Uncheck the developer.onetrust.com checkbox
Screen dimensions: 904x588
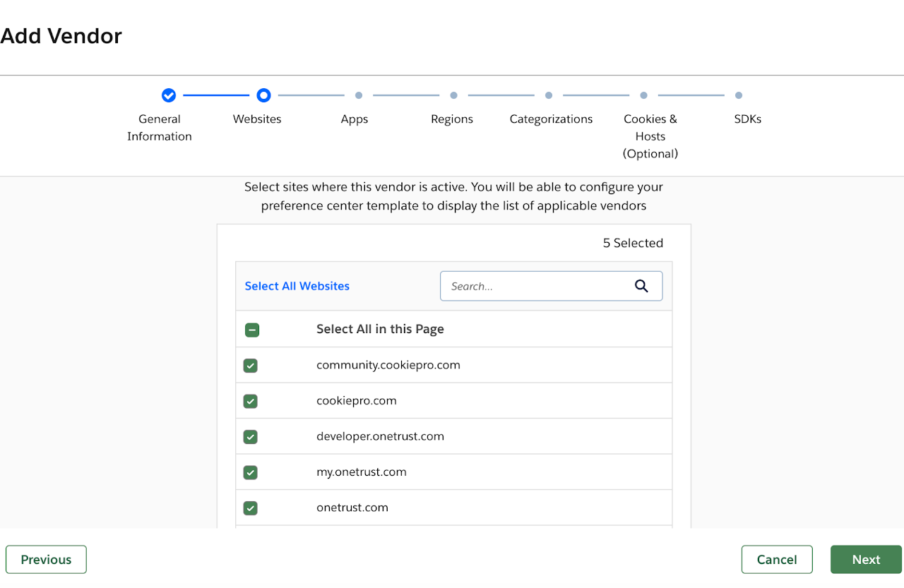click(250, 437)
